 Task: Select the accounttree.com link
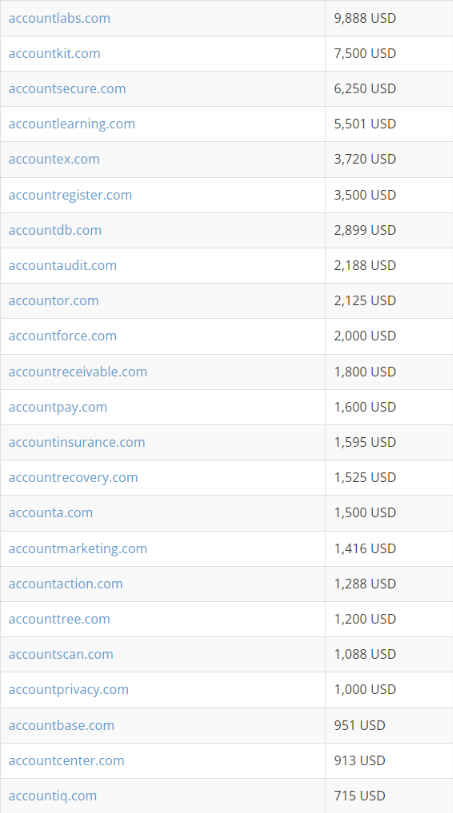(x=59, y=619)
